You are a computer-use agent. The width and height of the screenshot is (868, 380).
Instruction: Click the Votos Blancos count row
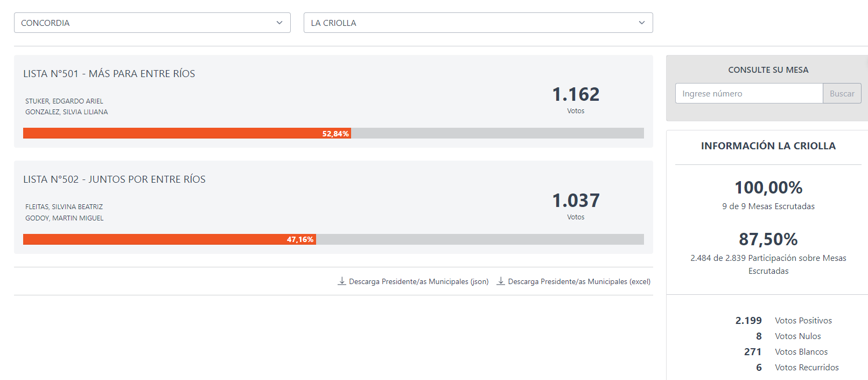tap(786, 351)
